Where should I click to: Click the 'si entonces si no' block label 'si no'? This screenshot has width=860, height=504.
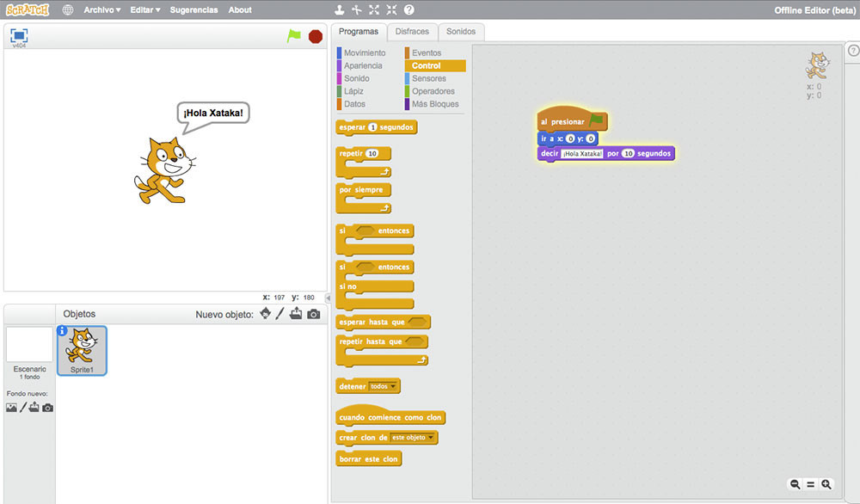tap(347, 286)
